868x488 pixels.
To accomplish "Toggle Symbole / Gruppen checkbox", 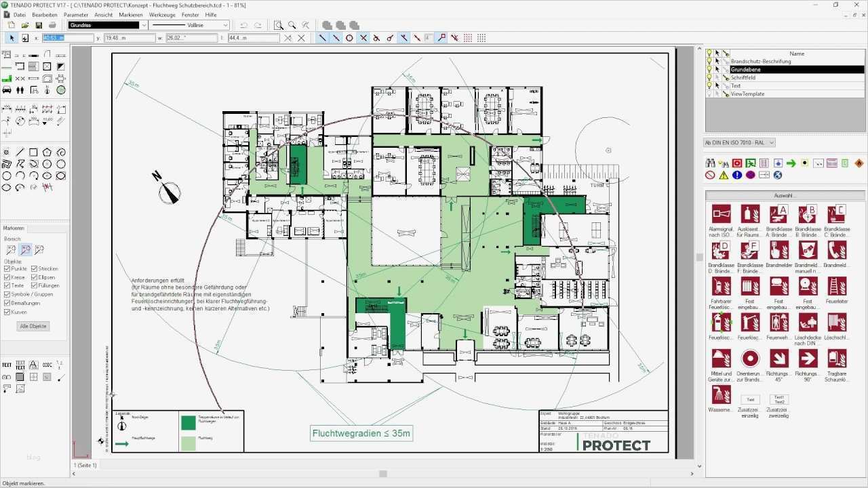I will point(7,294).
